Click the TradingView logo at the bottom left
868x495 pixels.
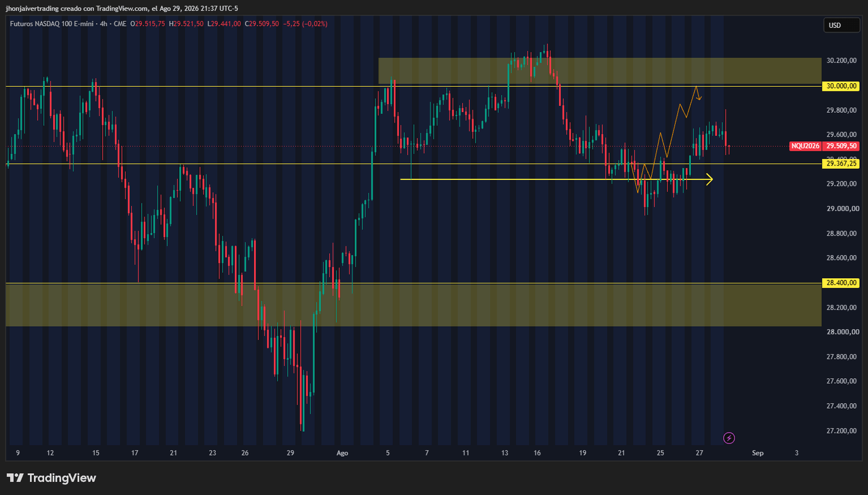[x=51, y=478]
